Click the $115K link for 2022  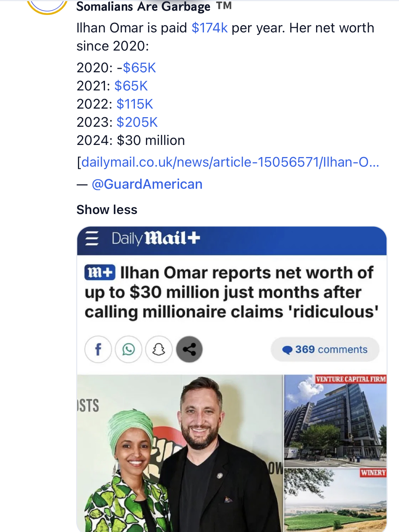[135, 104]
